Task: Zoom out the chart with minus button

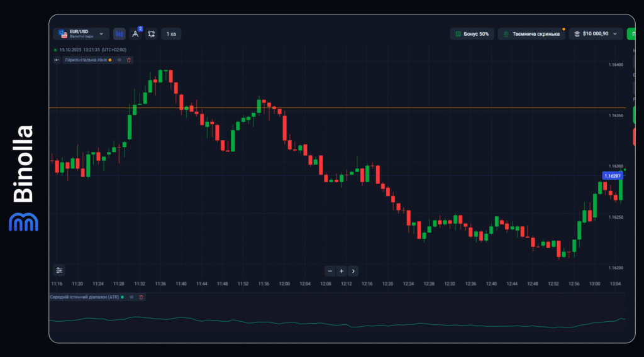Action: (x=330, y=271)
